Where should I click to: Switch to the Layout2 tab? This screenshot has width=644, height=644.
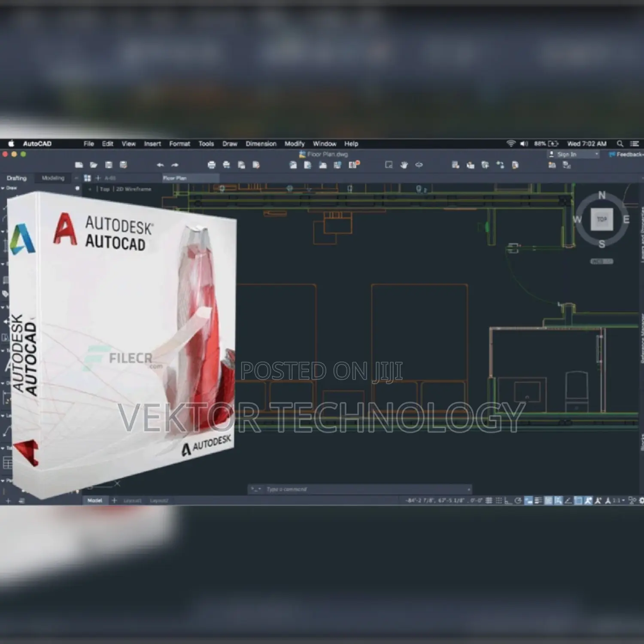(159, 501)
